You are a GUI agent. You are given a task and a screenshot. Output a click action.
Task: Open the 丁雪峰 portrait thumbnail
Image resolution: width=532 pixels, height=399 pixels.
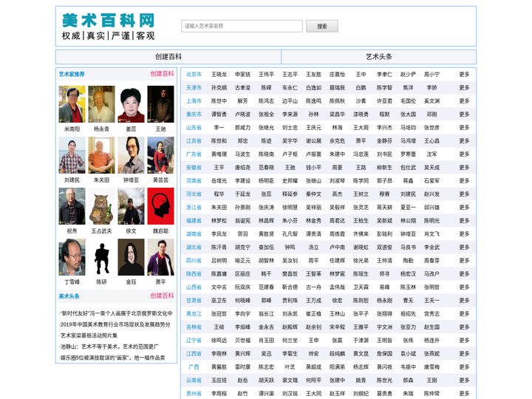72,257
